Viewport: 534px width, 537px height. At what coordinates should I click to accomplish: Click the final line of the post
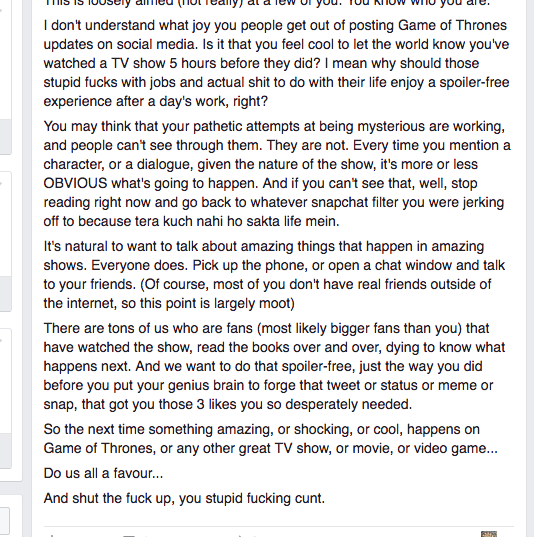coord(184,498)
